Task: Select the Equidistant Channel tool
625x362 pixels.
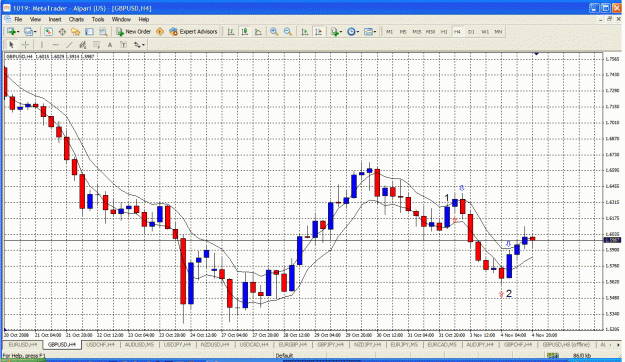Action: tap(83, 45)
